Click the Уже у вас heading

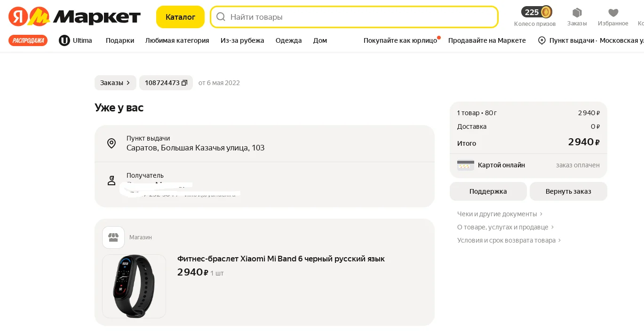(119, 108)
